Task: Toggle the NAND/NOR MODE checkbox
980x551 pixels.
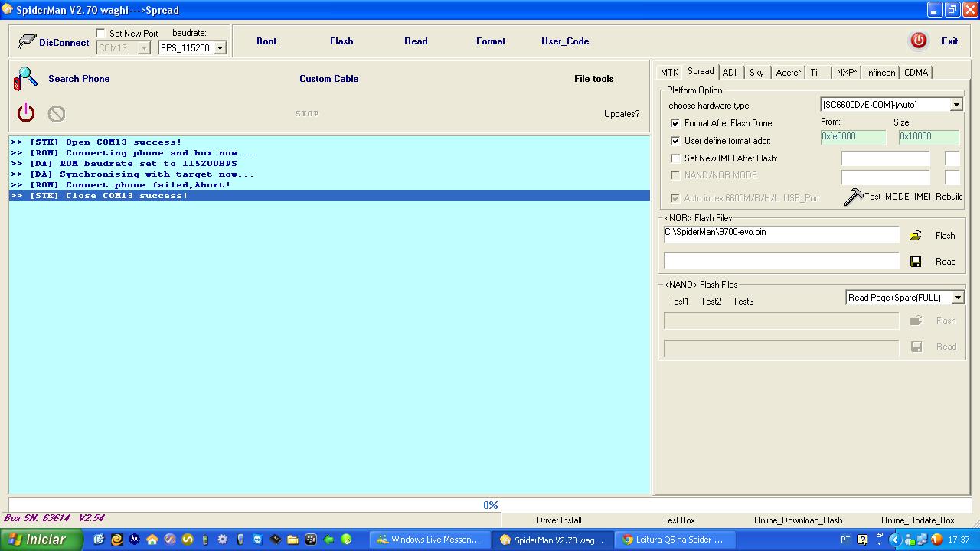Action: [x=675, y=175]
